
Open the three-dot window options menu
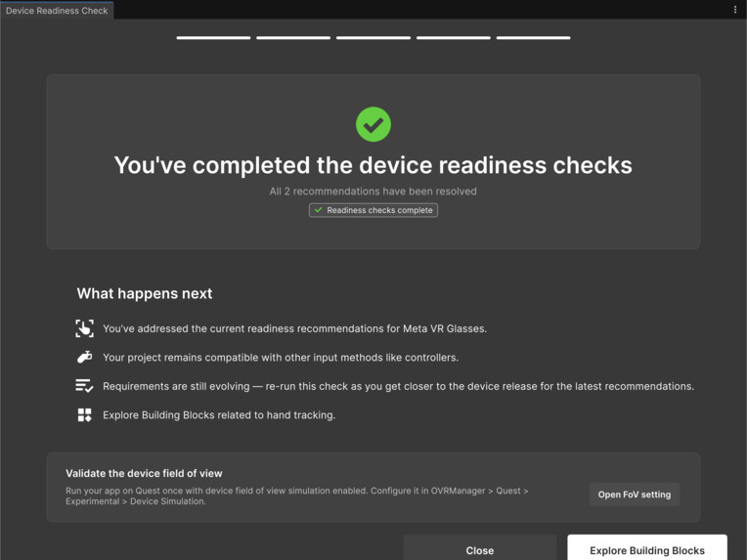point(735,10)
